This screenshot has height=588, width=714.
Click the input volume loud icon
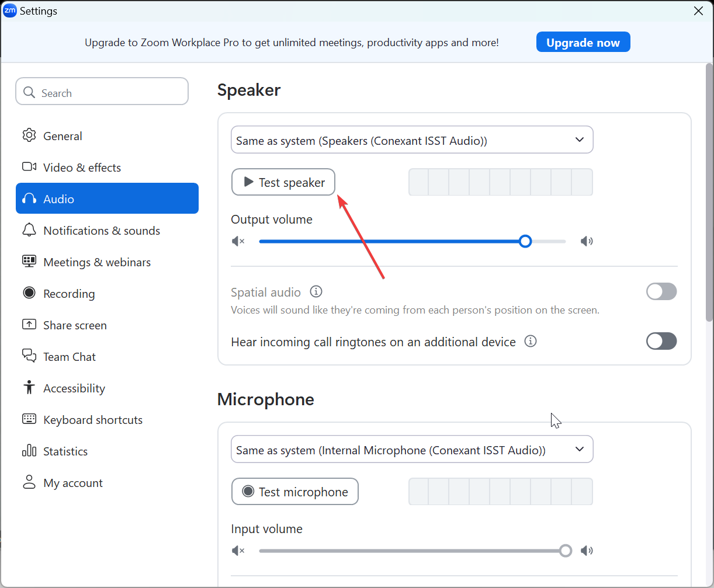click(587, 551)
